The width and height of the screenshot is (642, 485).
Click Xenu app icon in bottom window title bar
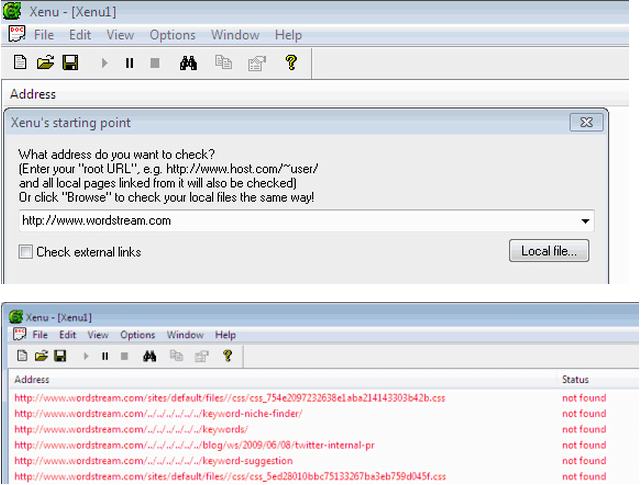[16, 317]
